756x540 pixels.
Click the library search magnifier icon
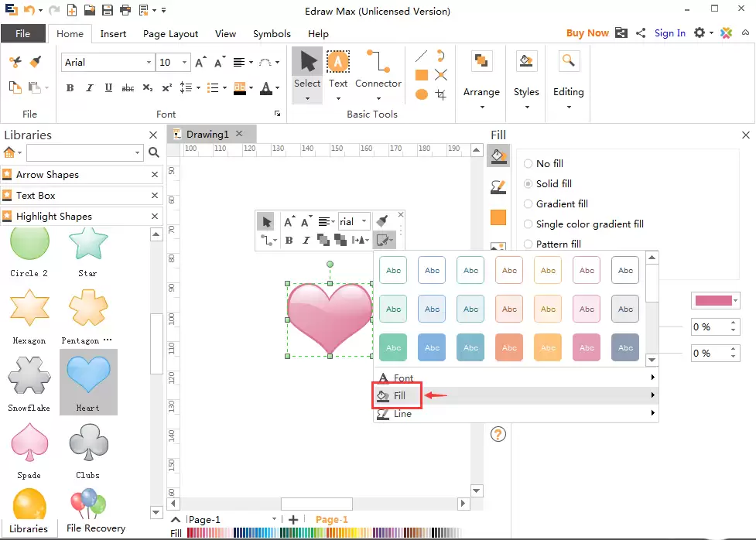[x=154, y=153]
